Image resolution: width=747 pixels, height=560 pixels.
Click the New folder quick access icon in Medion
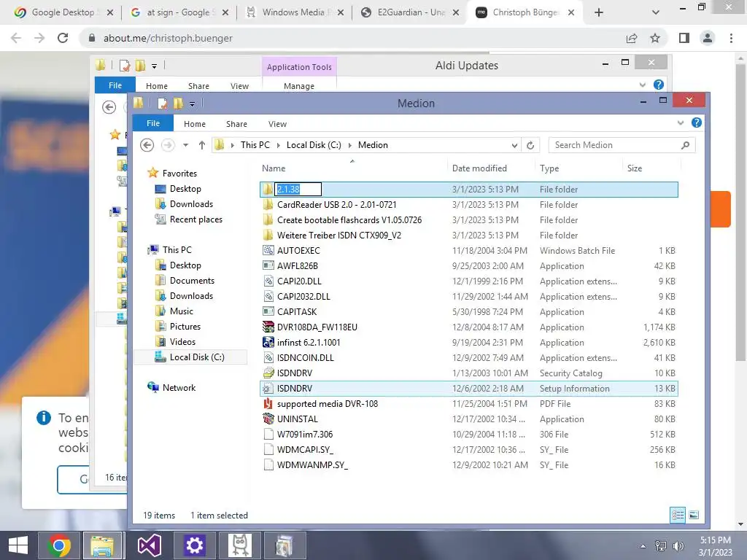pyautogui.click(x=178, y=104)
